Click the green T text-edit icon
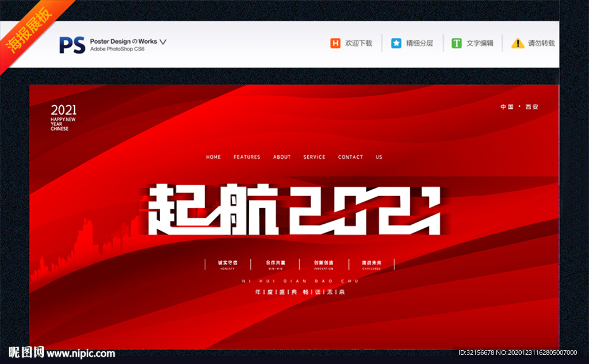The width and height of the screenshot is (589, 364). tap(457, 43)
